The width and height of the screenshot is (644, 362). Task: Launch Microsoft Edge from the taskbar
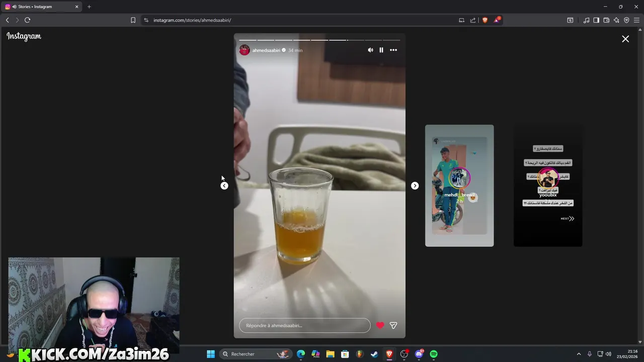click(x=301, y=354)
